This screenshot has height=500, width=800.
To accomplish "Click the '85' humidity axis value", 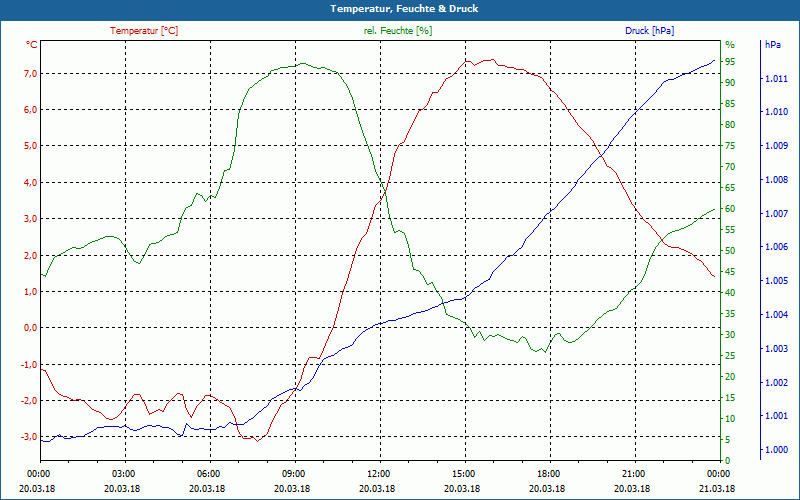I will [730, 104].
